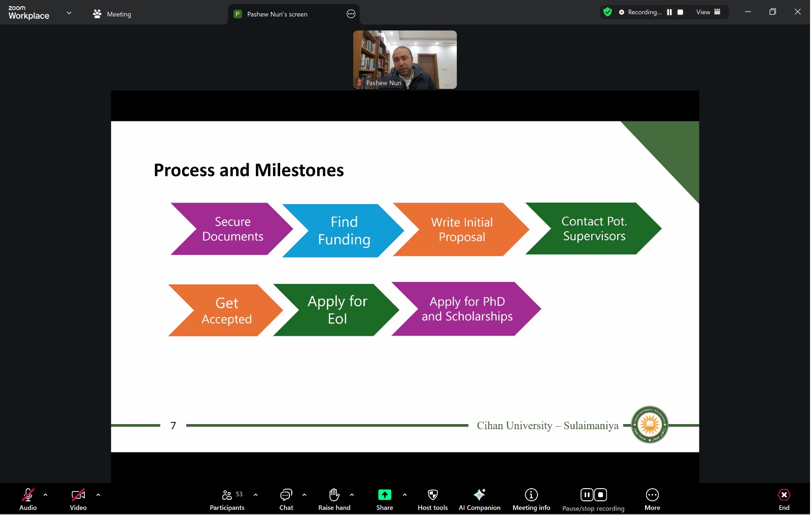Pause the recording from top bar
Image resolution: width=812 pixels, height=515 pixels.
click(x=669, y=12)
